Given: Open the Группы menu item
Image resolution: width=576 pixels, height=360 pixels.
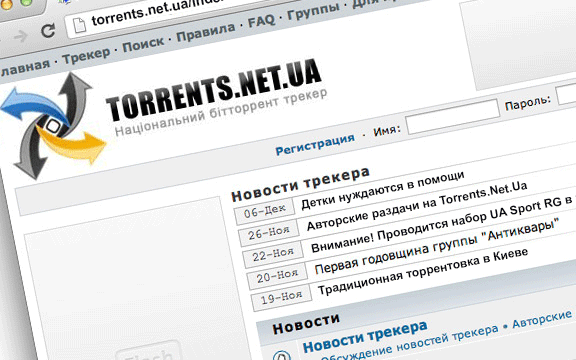Looking at the screenshot, I should tap(313, 11).
